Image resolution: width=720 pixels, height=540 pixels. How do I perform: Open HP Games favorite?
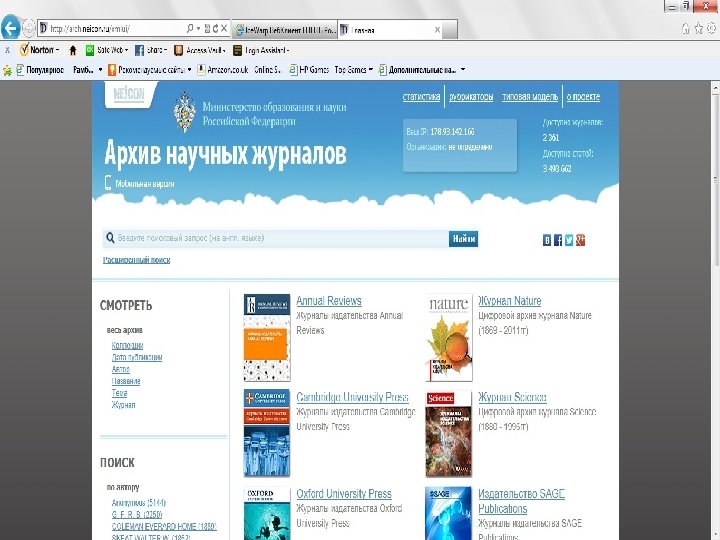(x=309, y=70)
